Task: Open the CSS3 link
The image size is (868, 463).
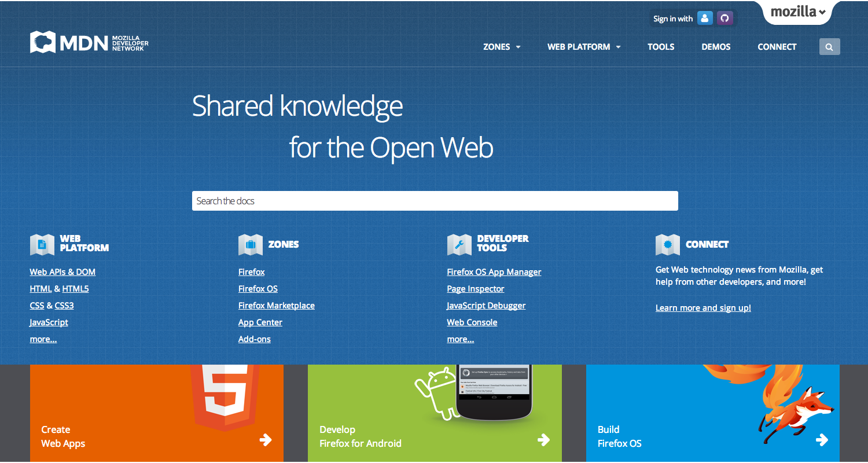Action: 64,306
